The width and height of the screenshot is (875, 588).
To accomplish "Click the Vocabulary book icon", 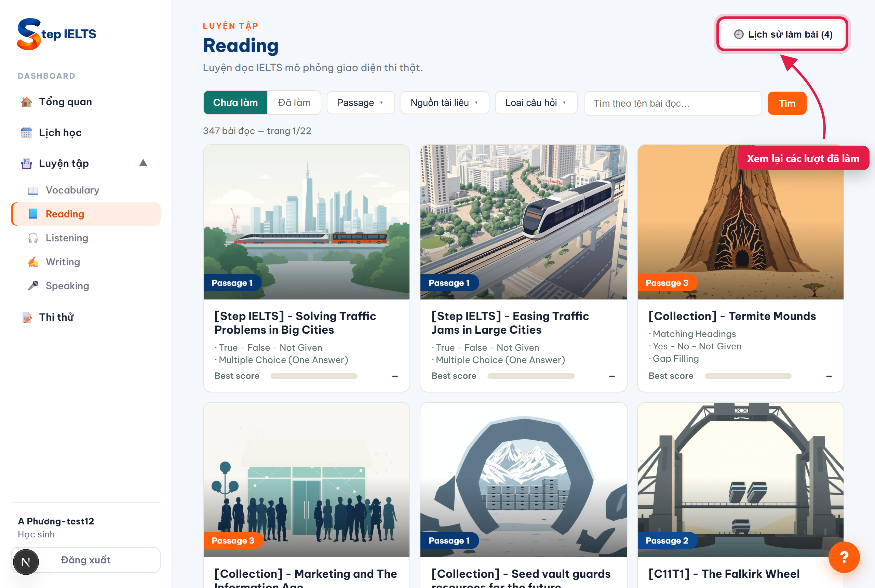I will 33,190.
